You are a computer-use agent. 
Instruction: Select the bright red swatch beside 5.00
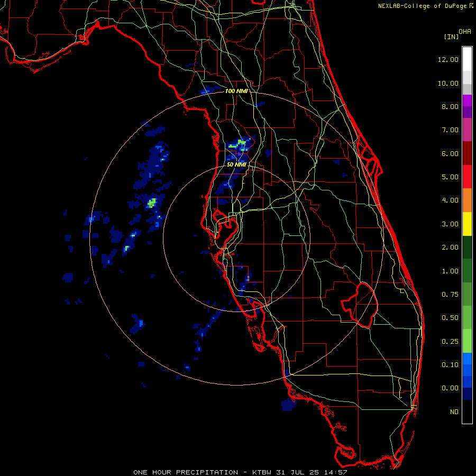click(x=467, y=177)
